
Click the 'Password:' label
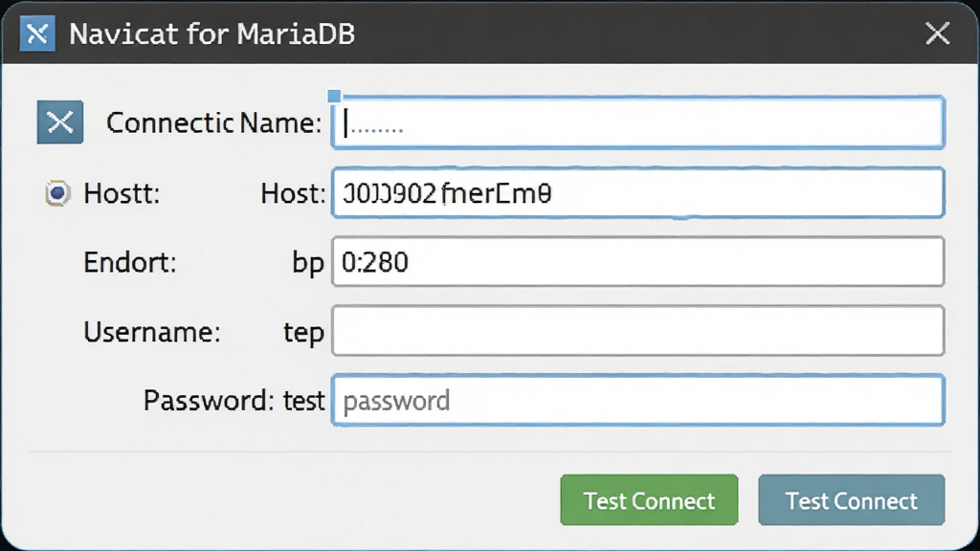tap(209, 401)
